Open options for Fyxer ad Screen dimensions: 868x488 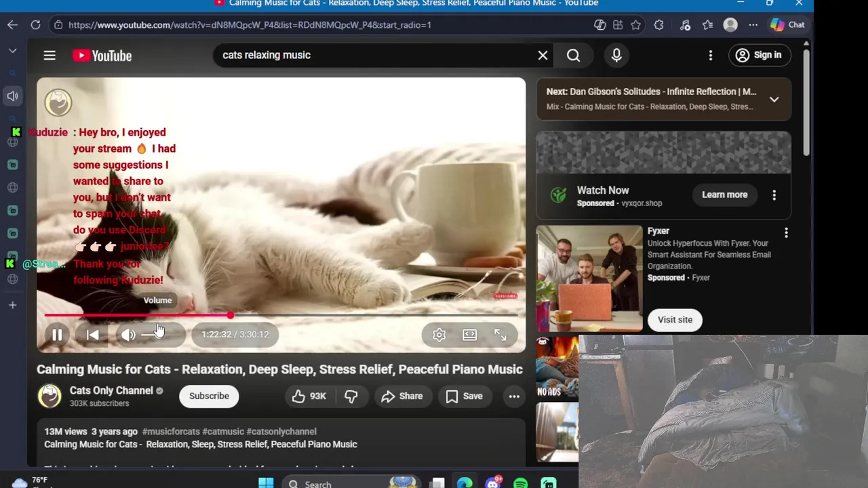tap(786, 233)
